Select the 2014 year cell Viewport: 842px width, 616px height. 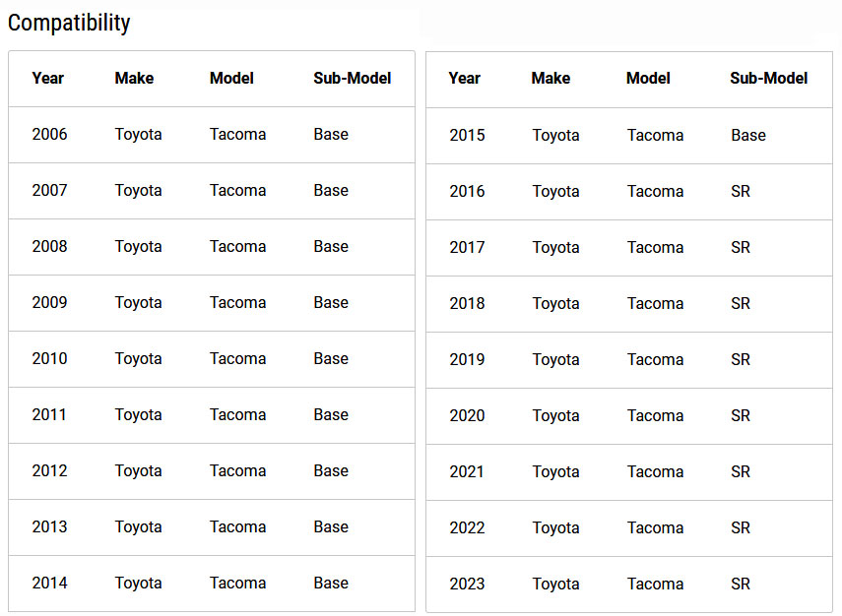49,583
